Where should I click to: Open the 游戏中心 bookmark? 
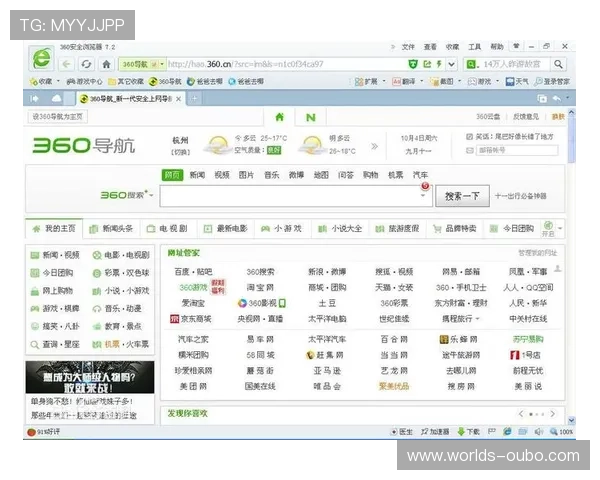[x=85, y=82]
